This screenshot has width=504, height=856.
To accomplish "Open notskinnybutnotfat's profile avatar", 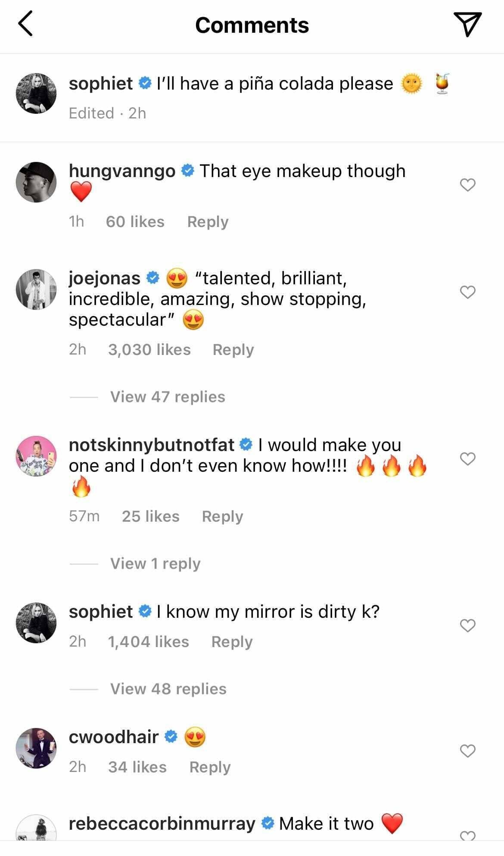I will point(36,456).
